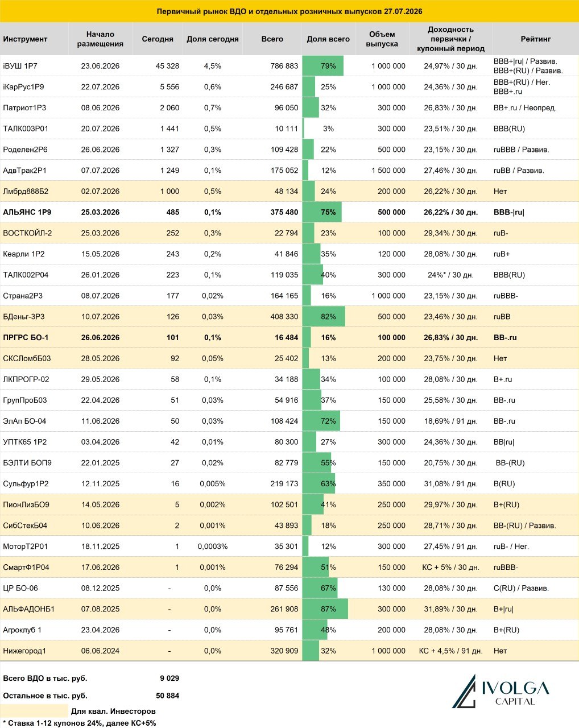Click the СмартФ1Р04 rating ruBBB- cell
Viewport: 579px width, 728px height.
click(506, 568)
